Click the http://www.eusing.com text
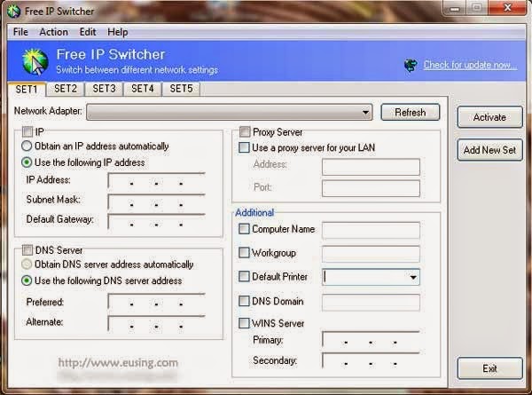Image resolution: width=532 pixels, height=395 pixels. coord(118,363)
